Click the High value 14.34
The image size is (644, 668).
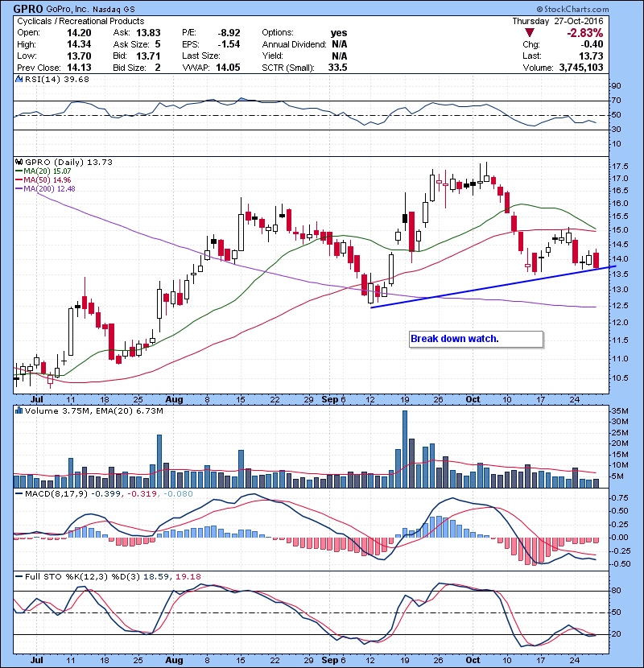click(79, 44)
